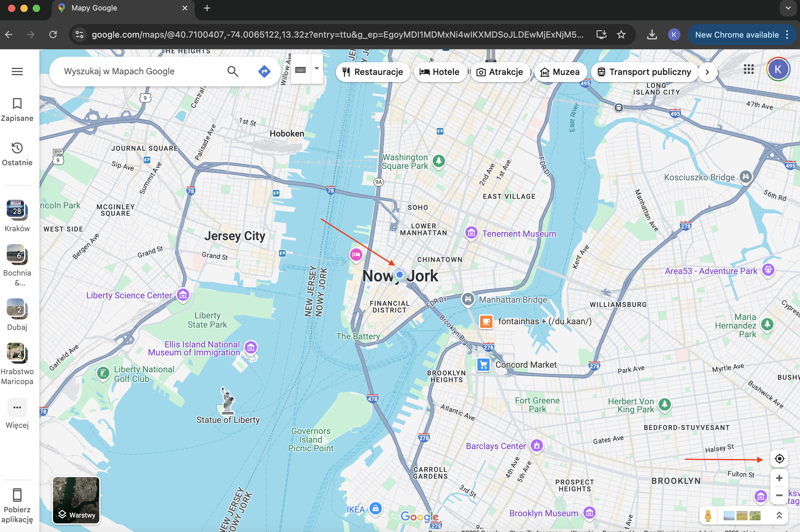Reload the page in Chrome
The height and width of the screenshot is (532, 800).
point(53,35)
